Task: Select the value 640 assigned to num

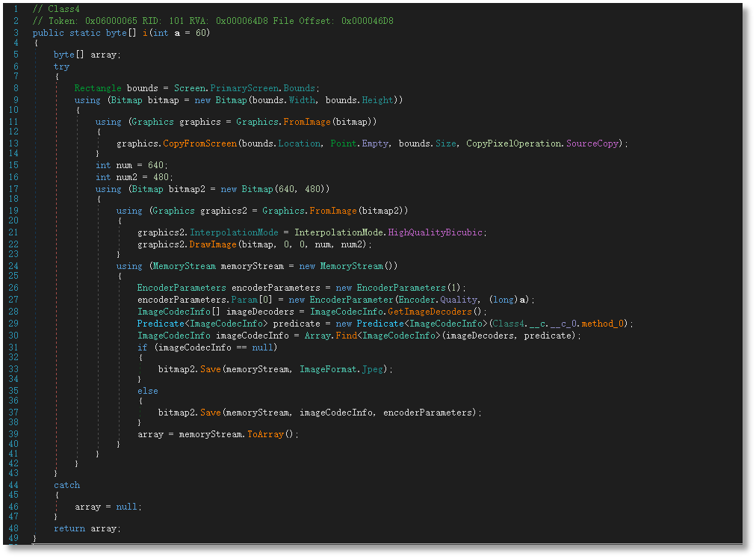Action: (155, 165)
